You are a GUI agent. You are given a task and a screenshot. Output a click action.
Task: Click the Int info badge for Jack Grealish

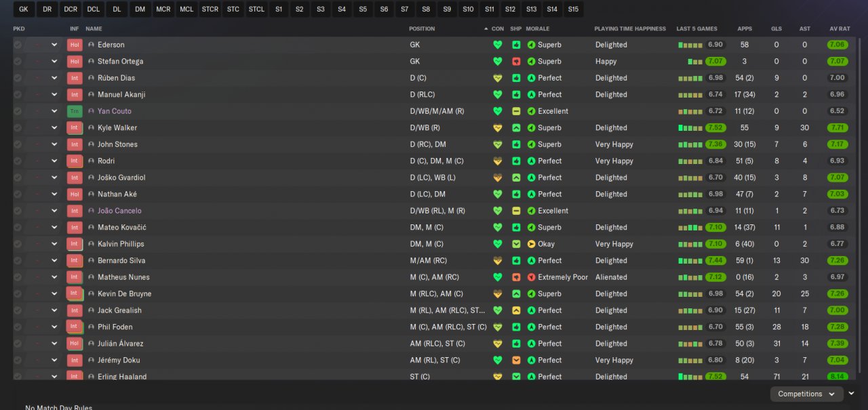75,310
